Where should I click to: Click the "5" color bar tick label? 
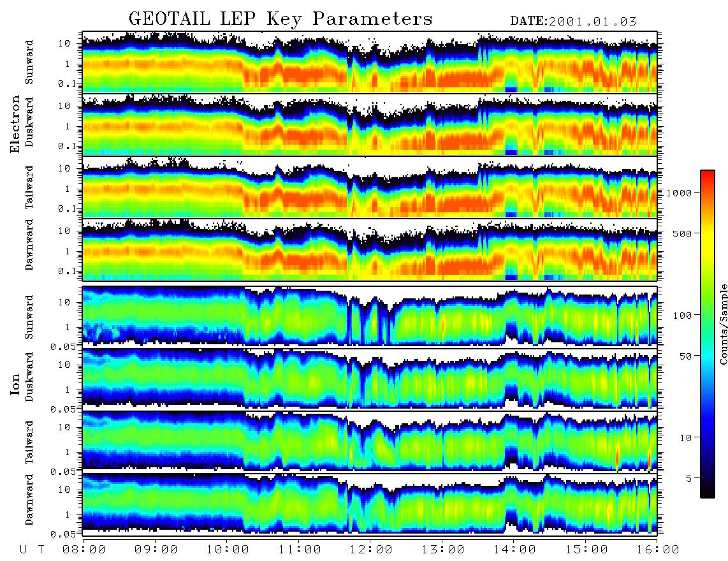pos(689,479)
